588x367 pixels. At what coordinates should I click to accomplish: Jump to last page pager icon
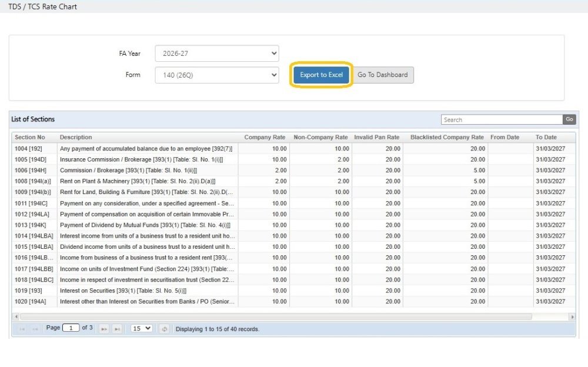click(x=118, y=329)
